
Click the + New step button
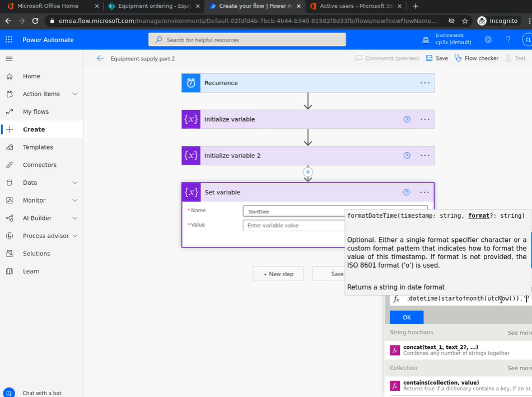pos(278,274)
